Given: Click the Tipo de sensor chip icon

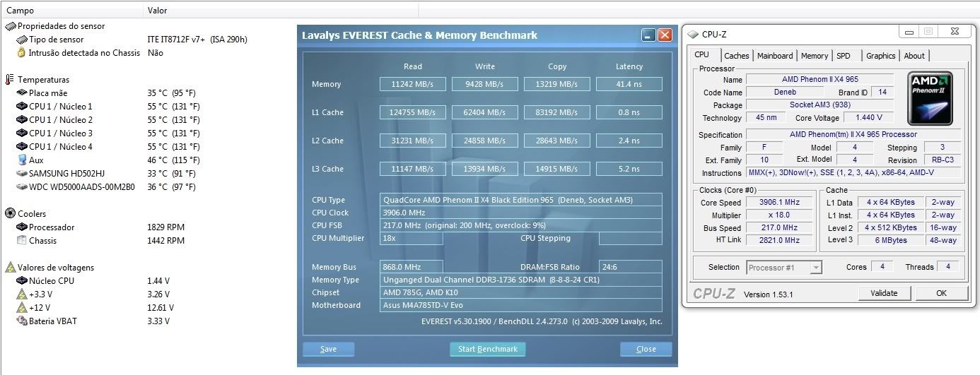Looking at the screenshot, I should 22,40.
